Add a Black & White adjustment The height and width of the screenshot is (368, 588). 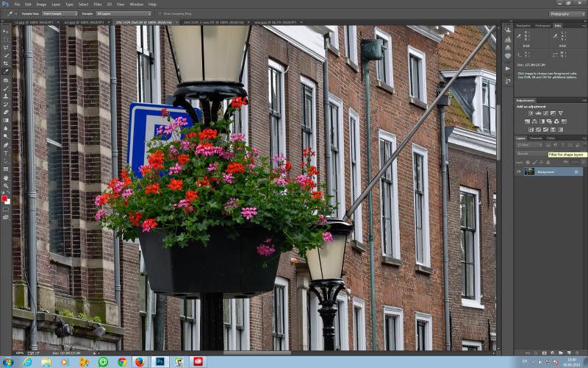click(542, 121)
